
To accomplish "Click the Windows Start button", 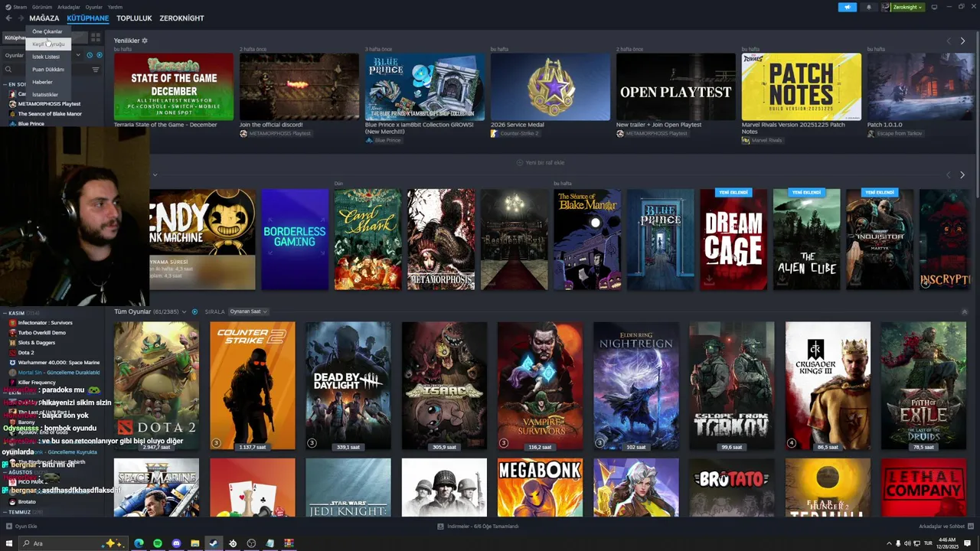I will tap(9, 543).
